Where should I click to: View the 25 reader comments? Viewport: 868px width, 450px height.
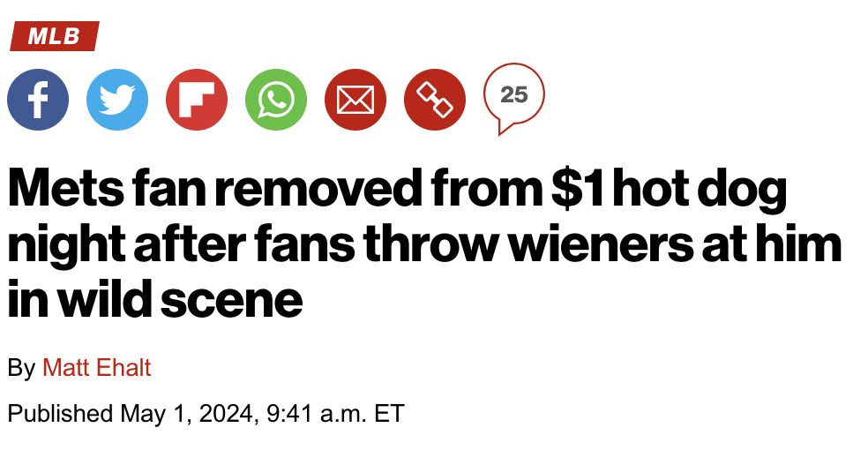tap(513, 96)
